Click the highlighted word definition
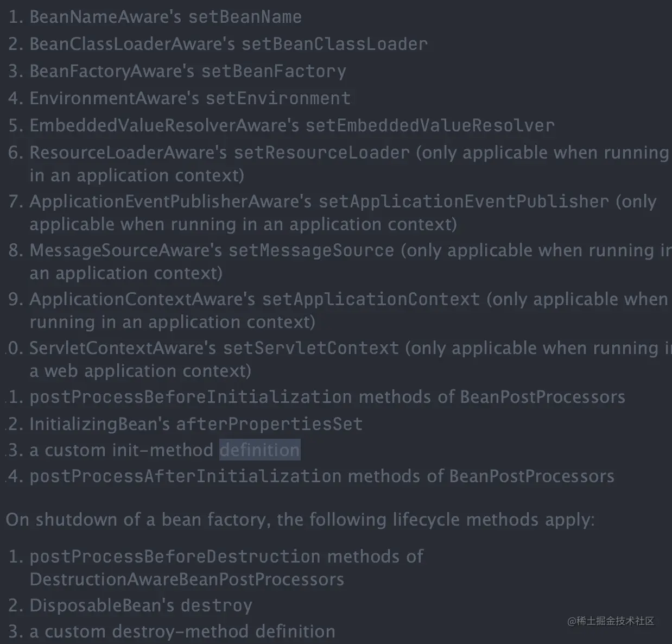This screenshot has height=644, width=672. [259, 450]
